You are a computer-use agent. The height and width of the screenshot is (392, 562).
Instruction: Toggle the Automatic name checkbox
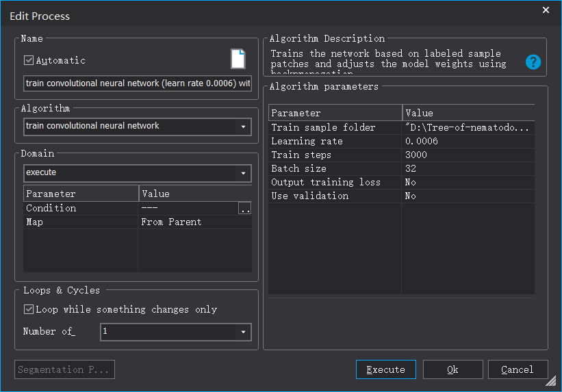pos(29,60)
